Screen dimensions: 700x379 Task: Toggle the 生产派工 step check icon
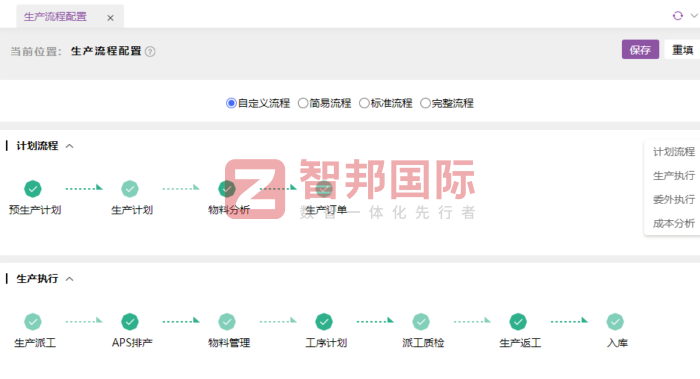pyautogui.click(x=33, y=321)
